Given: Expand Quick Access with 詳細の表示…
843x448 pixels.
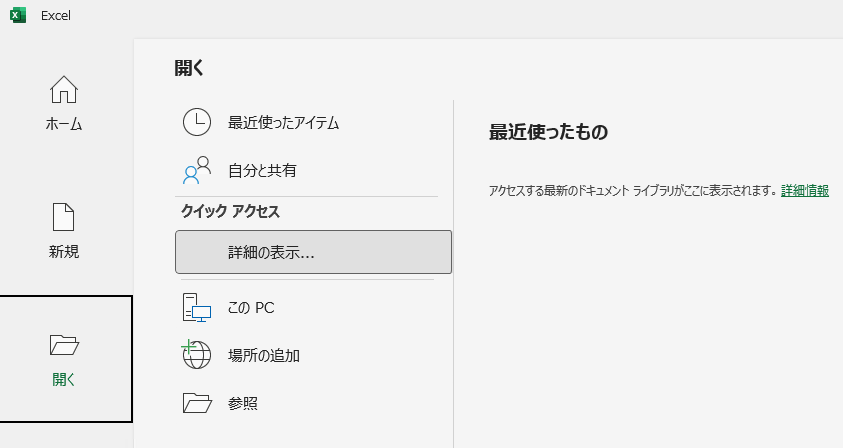Looking at the screenshot, I should tap(271, 253).
